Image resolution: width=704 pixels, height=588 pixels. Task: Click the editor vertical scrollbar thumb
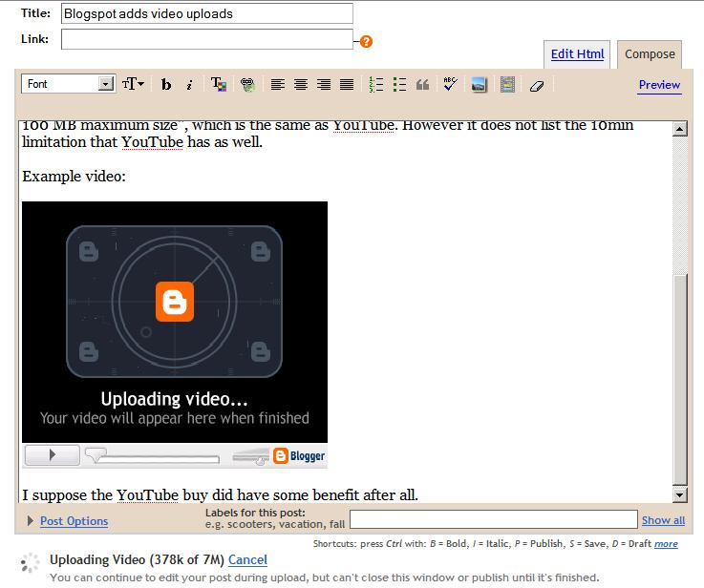click(680, 380)
